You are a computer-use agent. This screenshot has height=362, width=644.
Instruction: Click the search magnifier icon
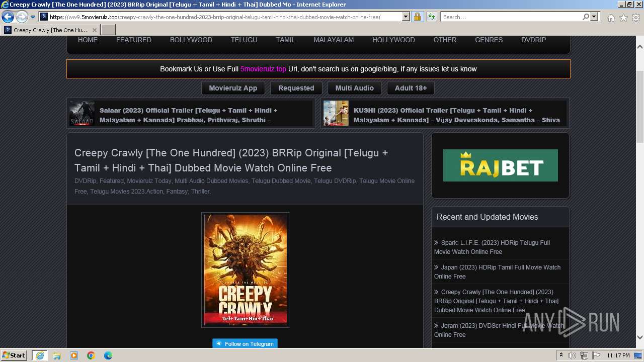[x=586, y=17]
